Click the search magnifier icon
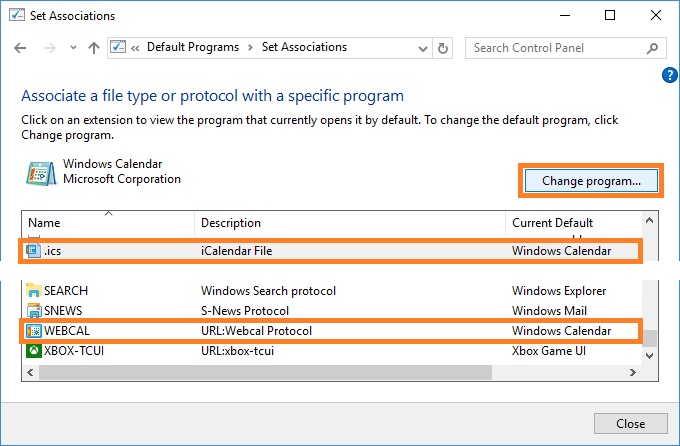Viewport: 680px width, 446px height. [x=652, y=48]
